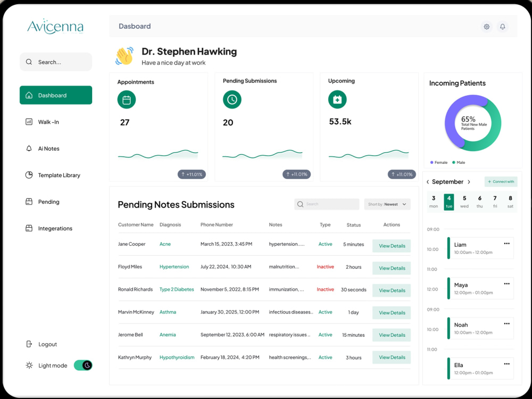Click the Female legend color dot
The height and width of the screenshot is (399, 532).
(431, 162)
